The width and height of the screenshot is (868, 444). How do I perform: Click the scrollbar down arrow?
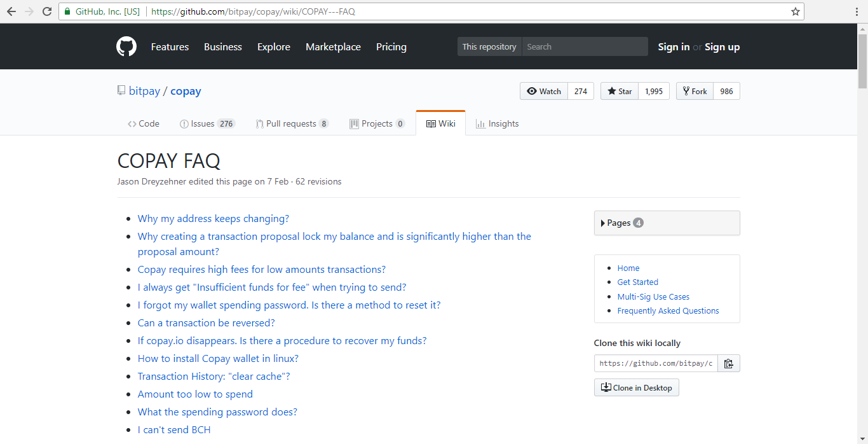pyautogui.click(x=862, y=438)
